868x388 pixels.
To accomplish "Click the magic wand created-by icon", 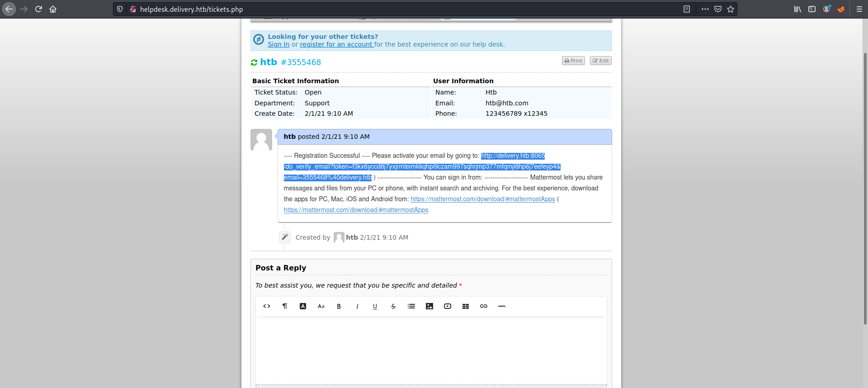I will (285, 237).
